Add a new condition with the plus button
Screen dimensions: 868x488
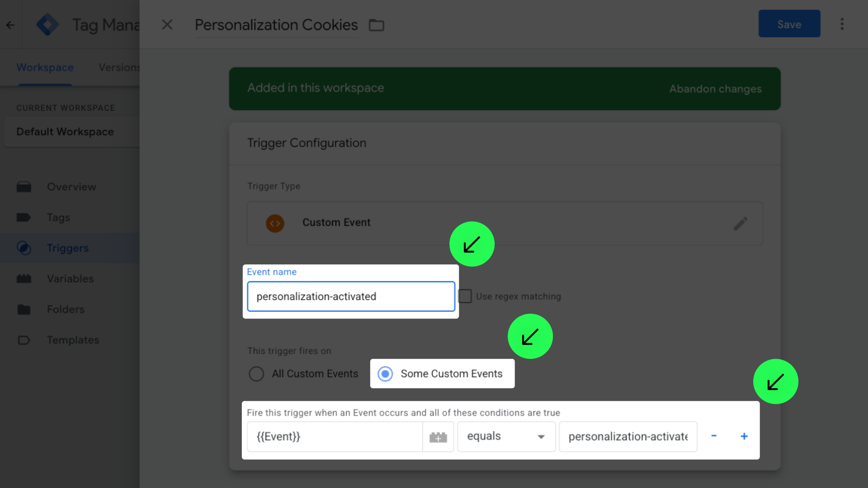744,436
